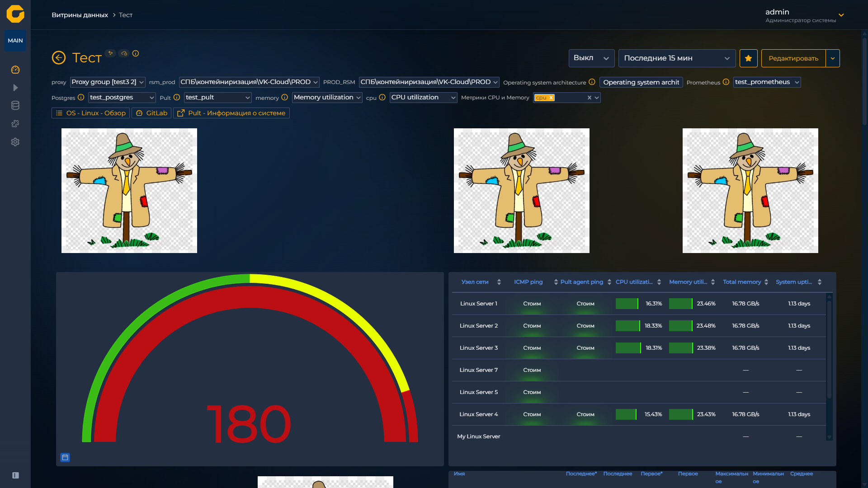Screen dimensions: 868x488
Task: Show info icon for cpu variable
Action: 382,98
